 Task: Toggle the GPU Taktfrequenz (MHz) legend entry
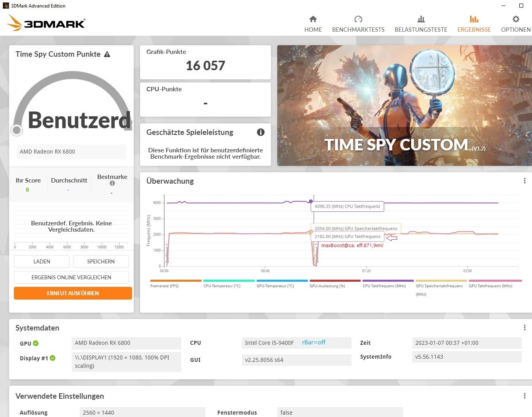point(495,284)
